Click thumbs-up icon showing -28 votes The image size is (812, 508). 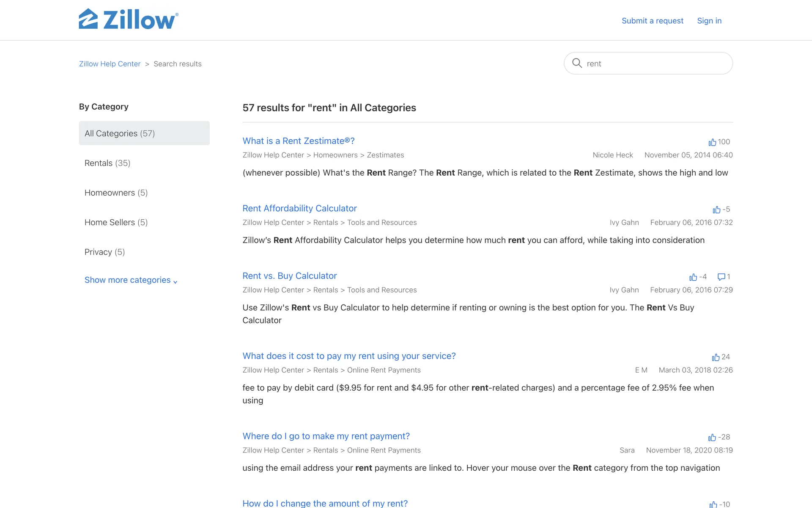[x=712, y=437]
